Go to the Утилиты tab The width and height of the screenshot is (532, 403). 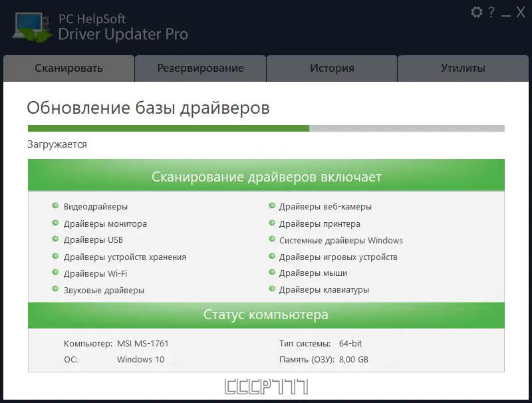click(x=464, y=68)
